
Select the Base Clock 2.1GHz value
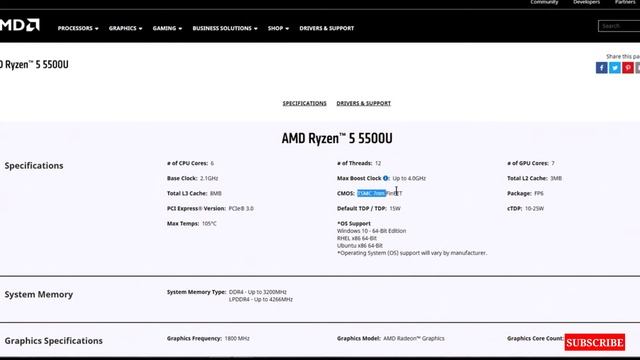[x=209, y=178]
